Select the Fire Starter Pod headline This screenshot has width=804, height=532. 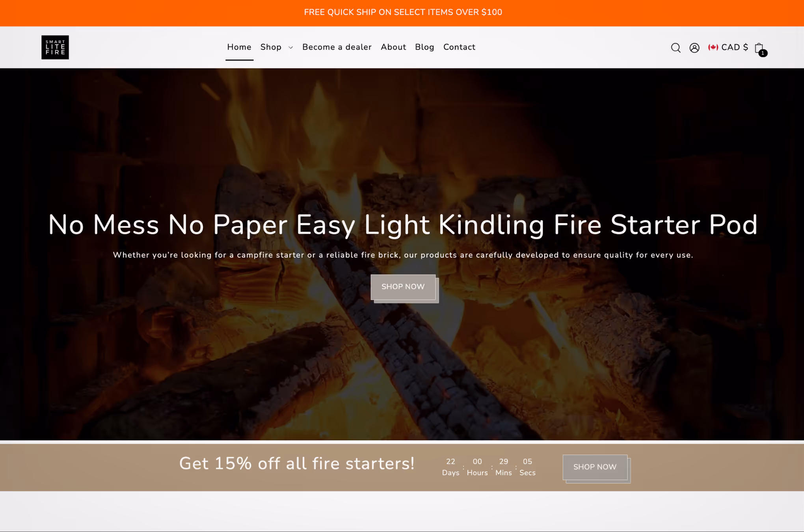(x=403, y=225)
